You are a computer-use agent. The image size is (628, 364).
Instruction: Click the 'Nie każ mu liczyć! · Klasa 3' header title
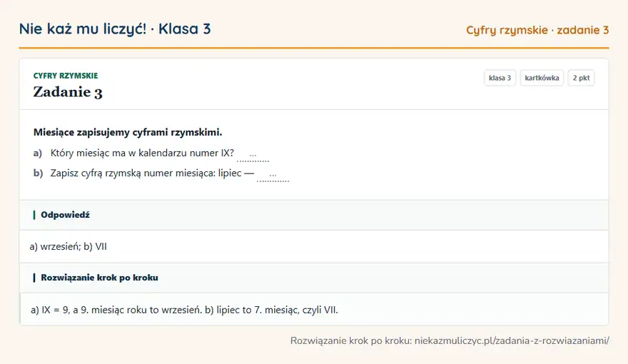[x=115, y=29]
